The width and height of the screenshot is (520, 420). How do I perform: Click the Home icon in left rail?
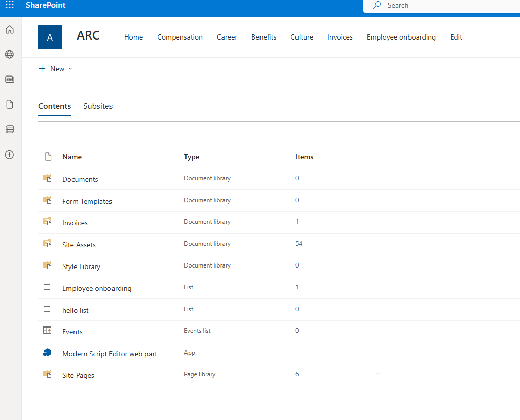9,30
